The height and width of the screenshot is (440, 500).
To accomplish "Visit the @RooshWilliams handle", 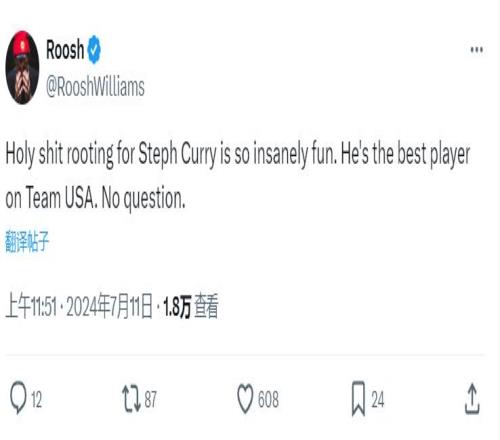I will point(95,87).
